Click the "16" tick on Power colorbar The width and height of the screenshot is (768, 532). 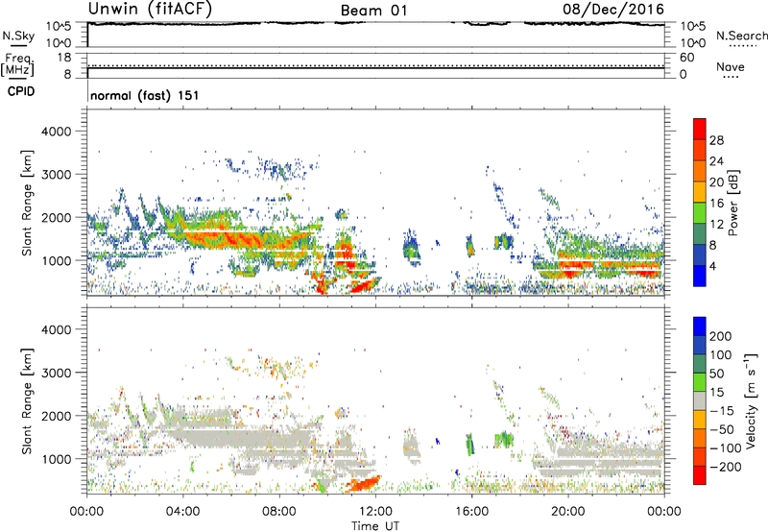point(716,204)
